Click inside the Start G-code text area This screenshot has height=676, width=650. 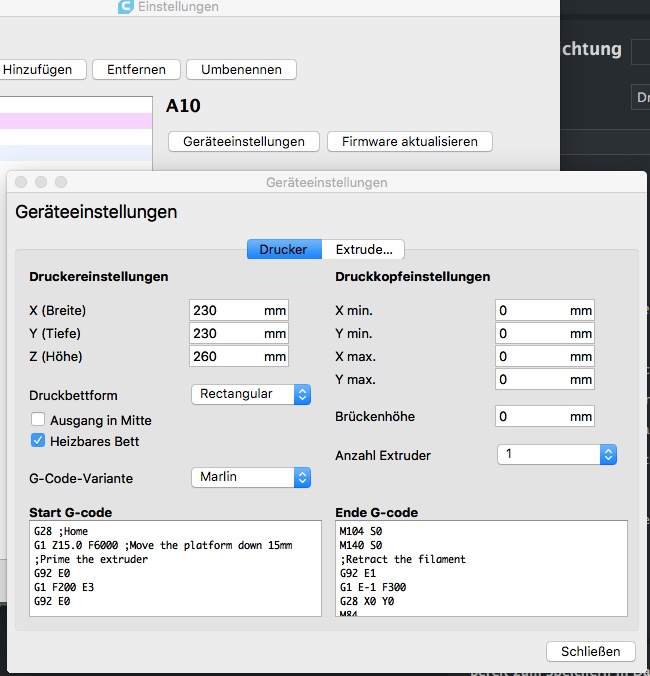[x=175, y=568]
